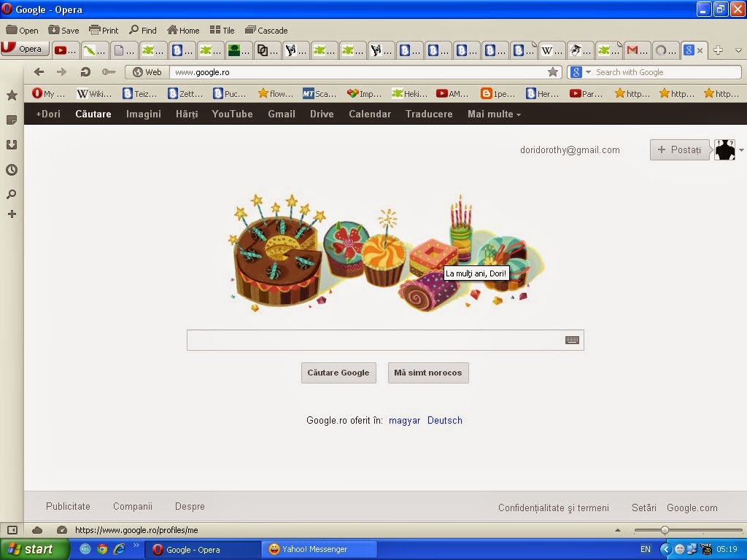Add a panel with sidebar plus icon
Screen dimensions: 747x560
point(12,214)
